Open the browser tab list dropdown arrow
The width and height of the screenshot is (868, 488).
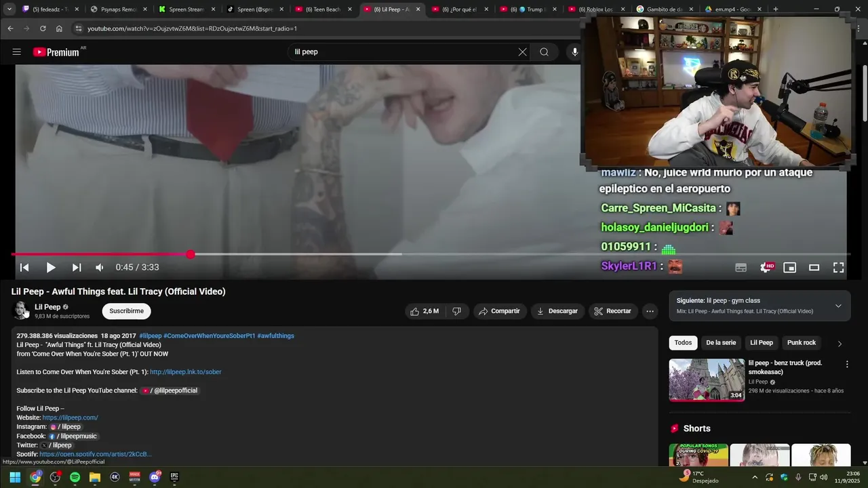coord(9,9)
